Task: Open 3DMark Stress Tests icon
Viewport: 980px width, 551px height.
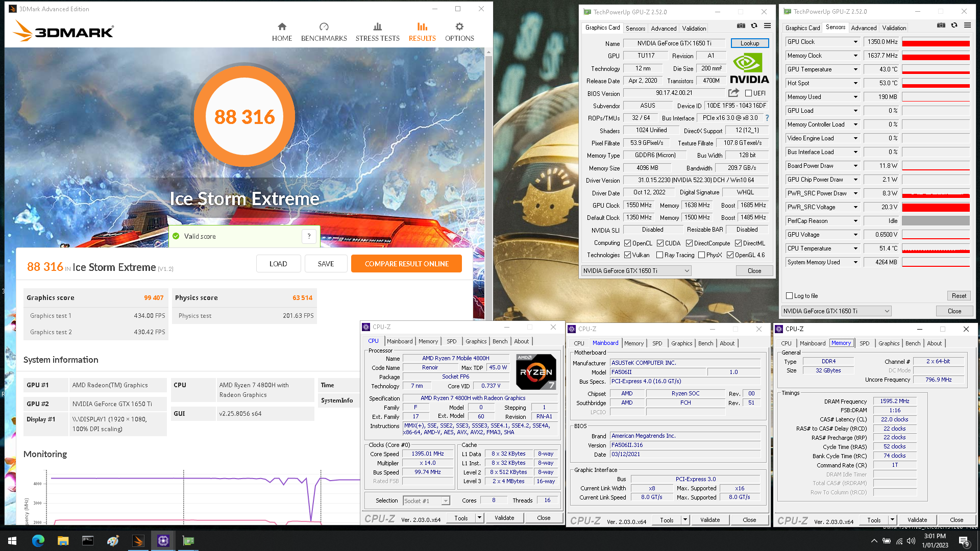Action: click(x=377, y=27)
